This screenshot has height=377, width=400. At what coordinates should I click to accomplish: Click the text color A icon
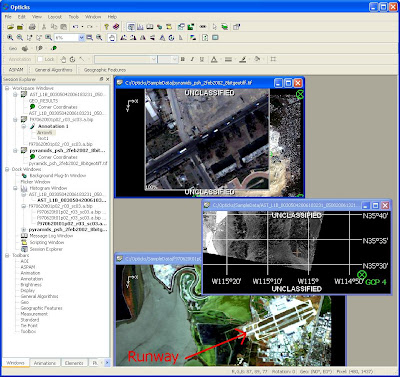(x=214, y=59)
